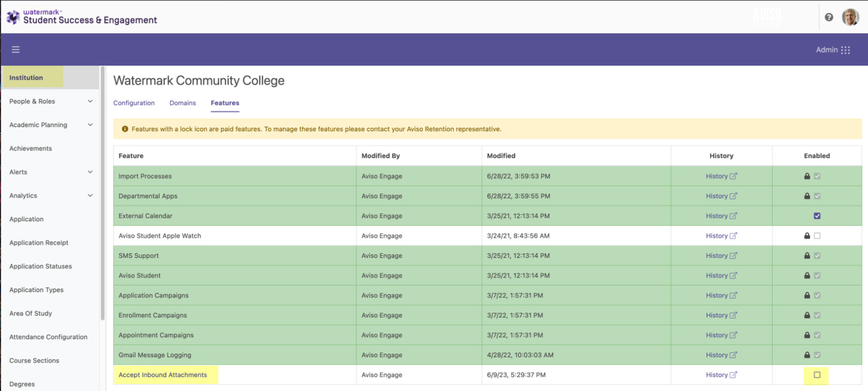
Task: Click lock icon in Appointment Campaigns row
Action: point(807,335)
